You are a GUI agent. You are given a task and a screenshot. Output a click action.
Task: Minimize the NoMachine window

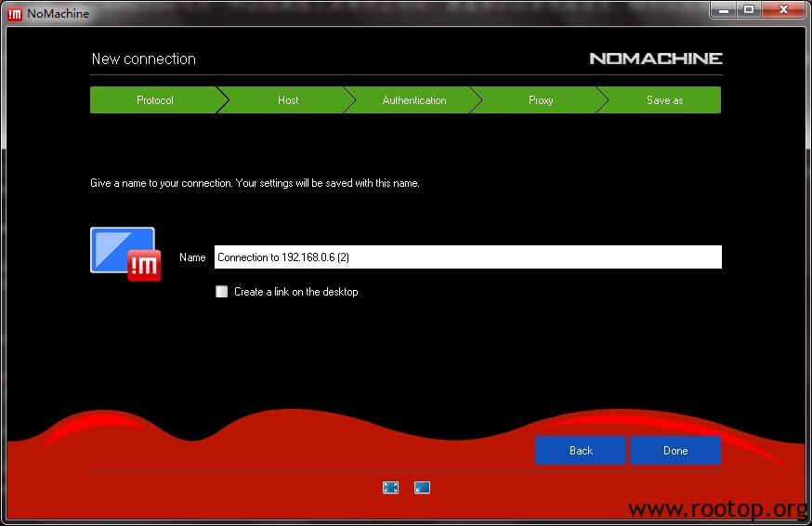[724, 10]
